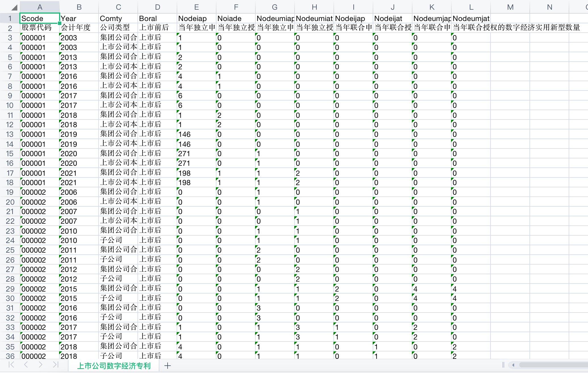Open the 上市公司数字经济专利 sheet tab
This screenshot has width=588, height=373.
point(114,366)
